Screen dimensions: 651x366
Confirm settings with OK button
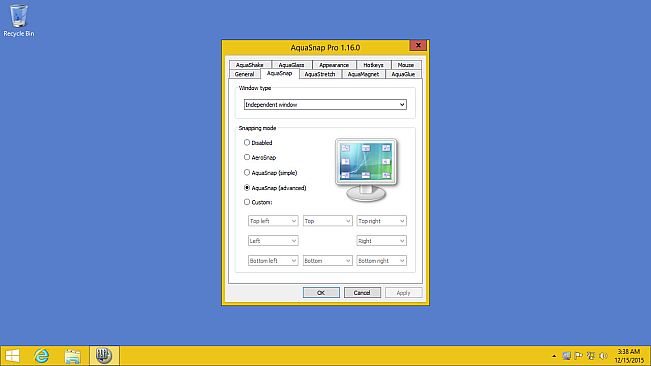[x=321, y=293]
